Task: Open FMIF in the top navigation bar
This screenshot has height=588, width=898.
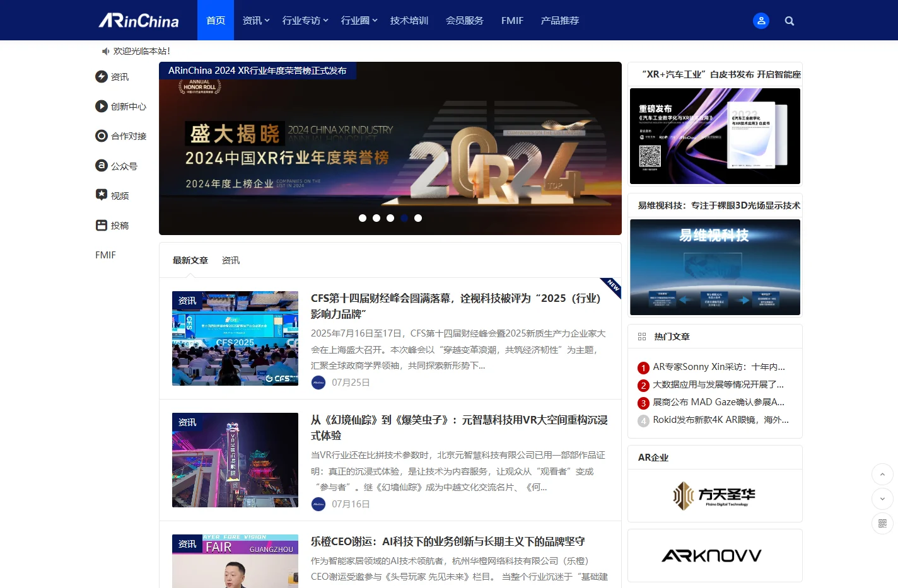Action: 512,20
